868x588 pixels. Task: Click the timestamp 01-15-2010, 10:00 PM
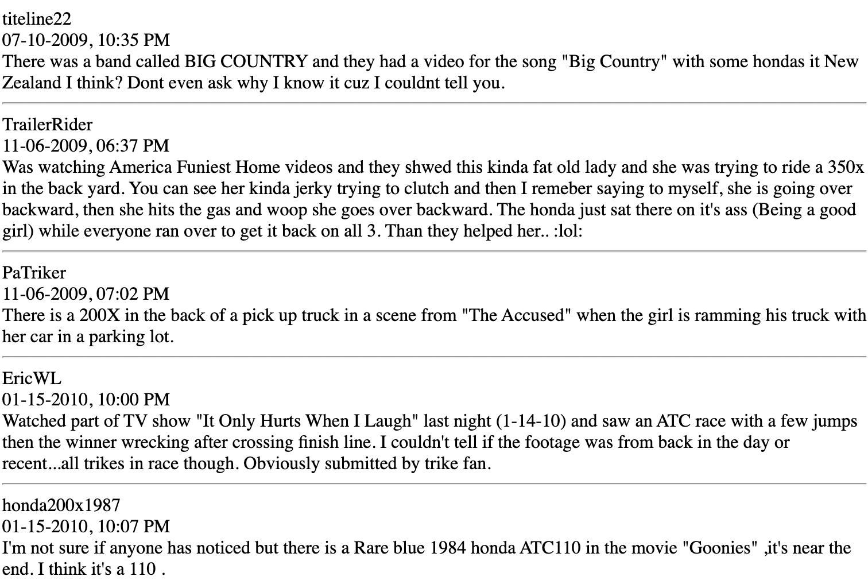tap(87, 400)
